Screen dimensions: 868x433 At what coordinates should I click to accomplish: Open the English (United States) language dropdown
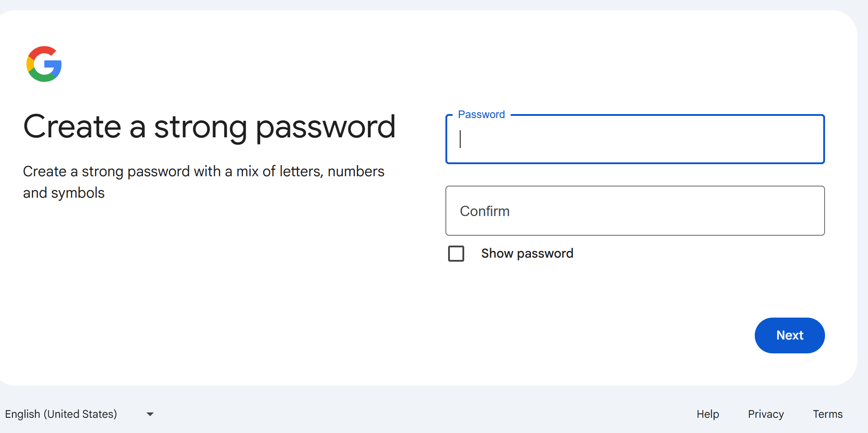61,414
